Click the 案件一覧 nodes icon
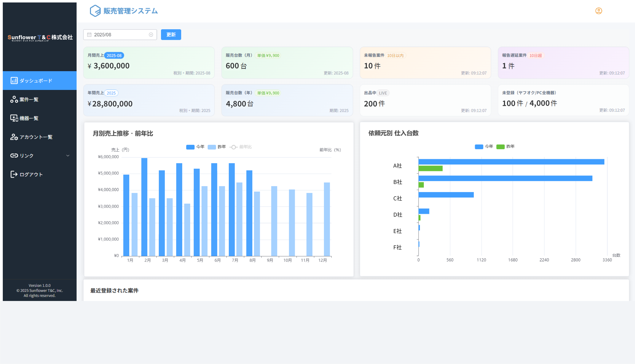 [x=14, y=99]
